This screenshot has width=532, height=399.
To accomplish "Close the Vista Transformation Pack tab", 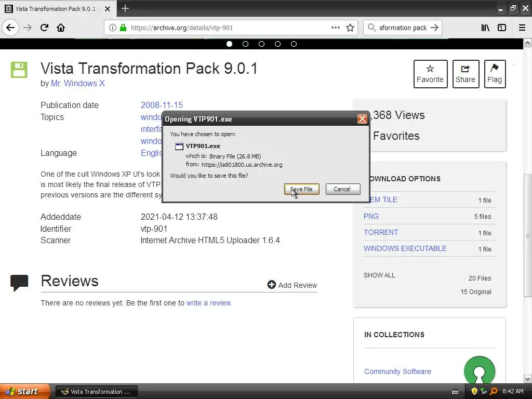I will (x=108, y=9).
